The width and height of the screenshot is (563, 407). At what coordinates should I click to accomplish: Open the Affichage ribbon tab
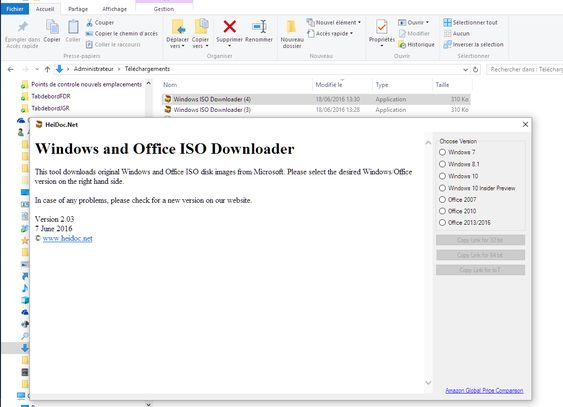pyautogui.click(x=115, y=9)
